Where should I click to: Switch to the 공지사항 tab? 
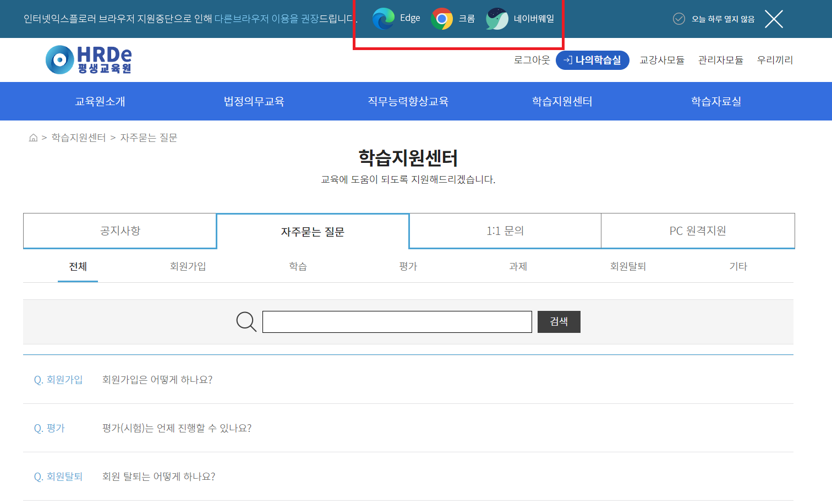(x=120, y=231)
